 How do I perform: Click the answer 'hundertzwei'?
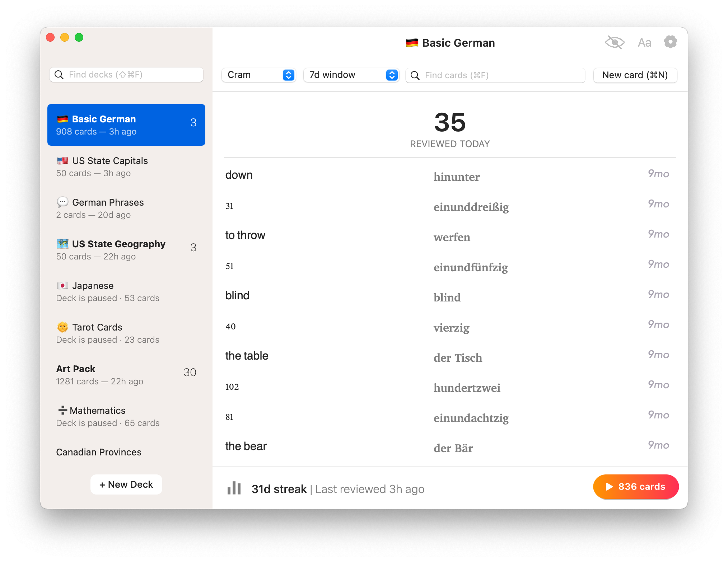(467, 388)
